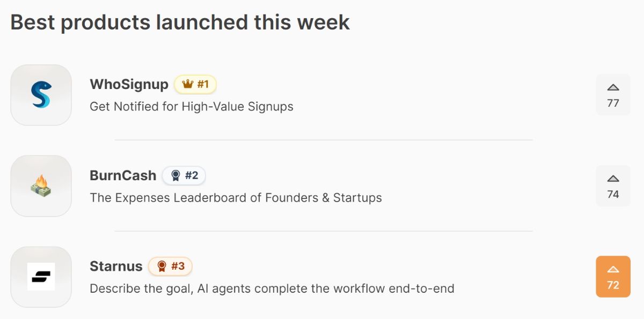
Task: Open the BurnCash product title link
Action: pos(123,175)
